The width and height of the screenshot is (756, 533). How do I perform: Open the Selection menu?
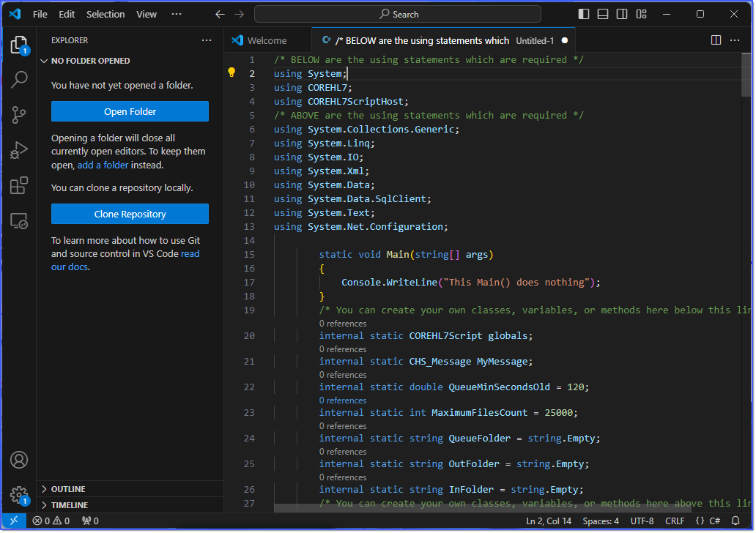105,15
